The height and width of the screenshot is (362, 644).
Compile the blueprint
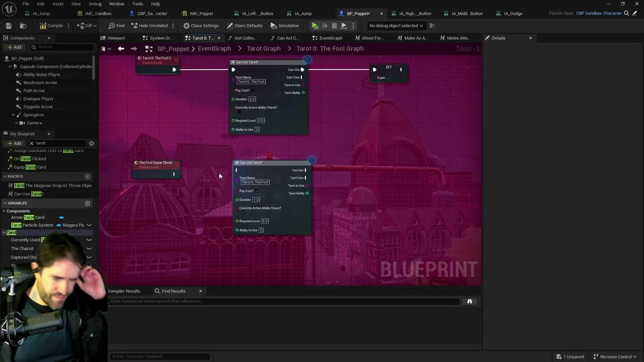[51, 26]
